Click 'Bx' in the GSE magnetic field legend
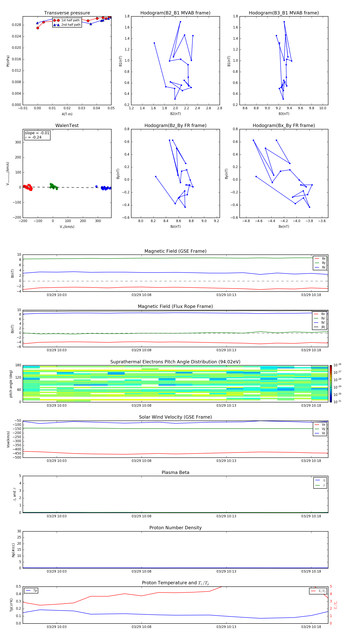This screenshot has height=644, width=351. 324,259
